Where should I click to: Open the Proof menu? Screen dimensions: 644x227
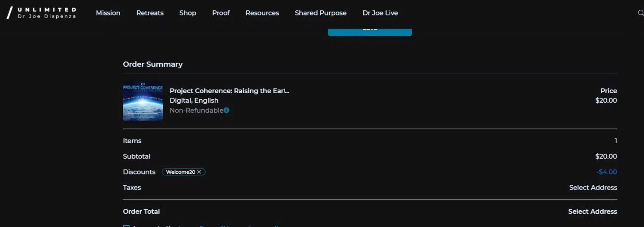[x=221, y=13]
